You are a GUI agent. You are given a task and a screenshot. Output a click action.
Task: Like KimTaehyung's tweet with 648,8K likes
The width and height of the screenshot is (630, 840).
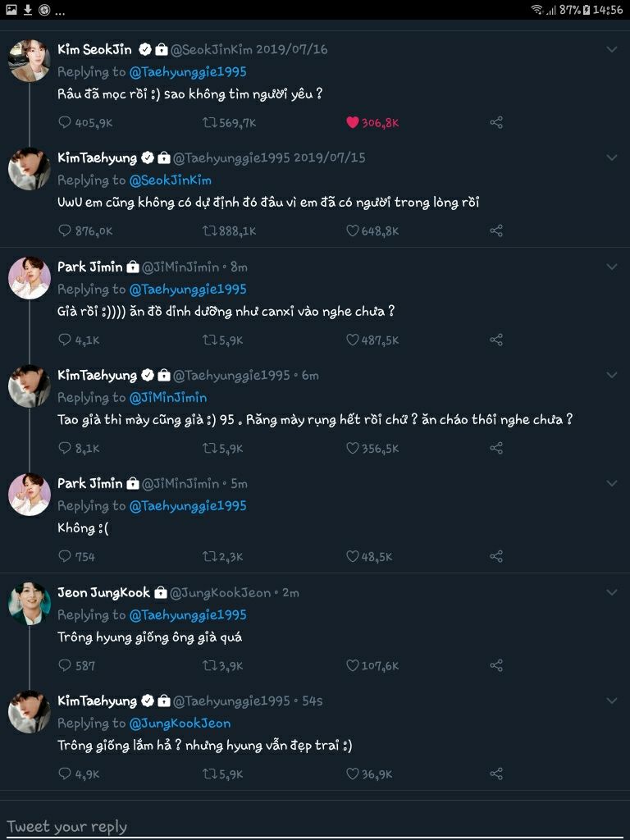point(353,231)
